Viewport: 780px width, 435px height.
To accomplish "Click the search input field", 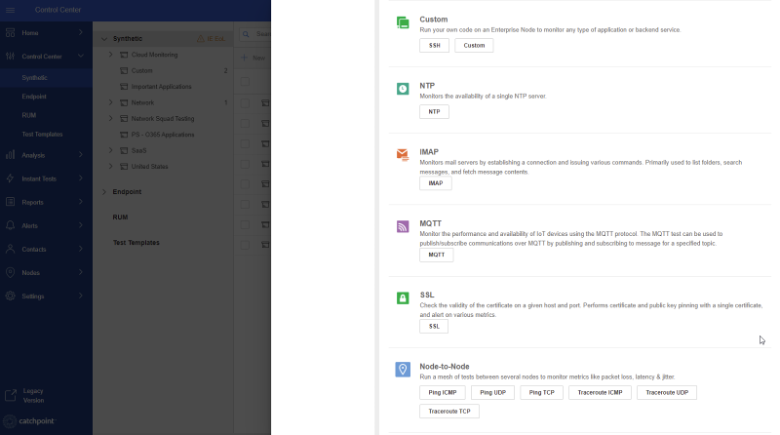I will pyautogui.click(x=255, y=34).
